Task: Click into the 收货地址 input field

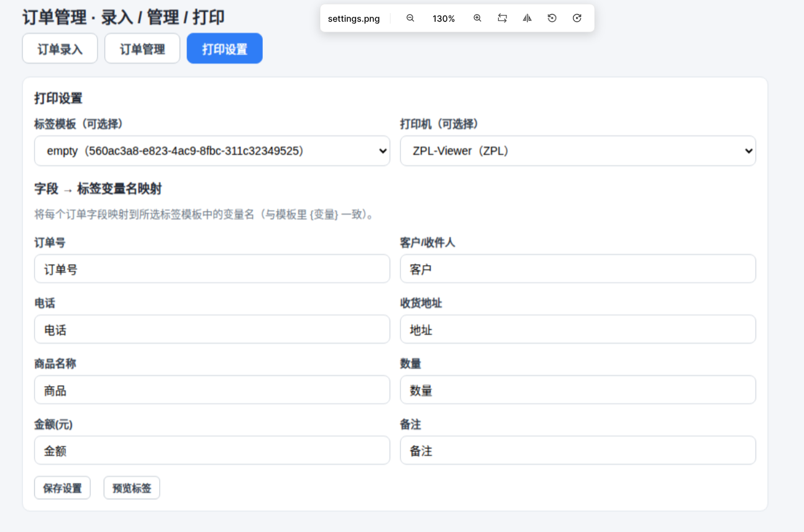Action: (x=578, y=329)
